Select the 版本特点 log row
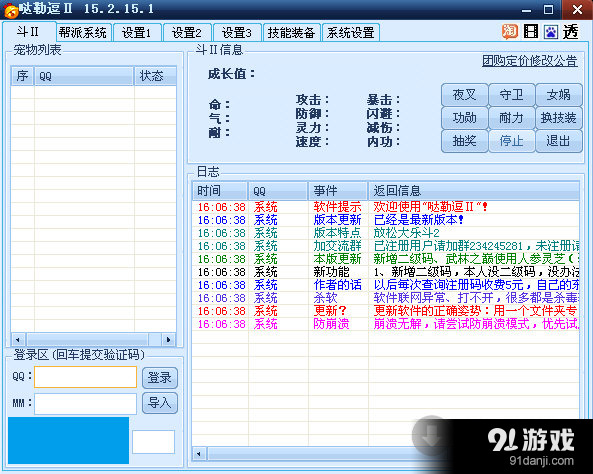Viewport: 593px width, 474px height. pyautogui.click(x=386, y=233)
